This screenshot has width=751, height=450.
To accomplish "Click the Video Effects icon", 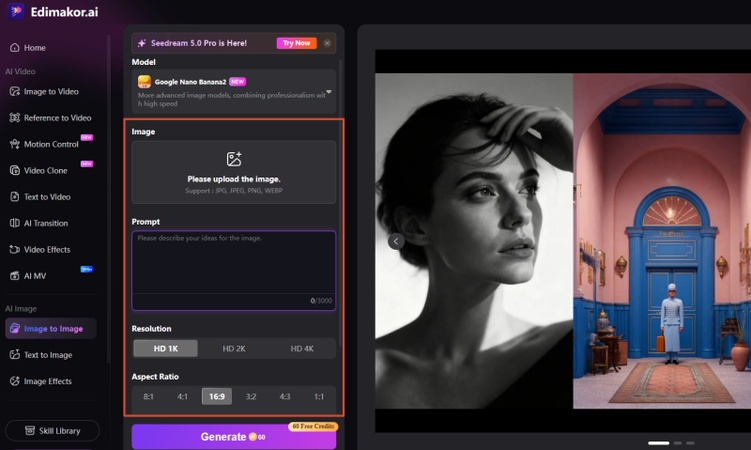I will tap(15, 249).
